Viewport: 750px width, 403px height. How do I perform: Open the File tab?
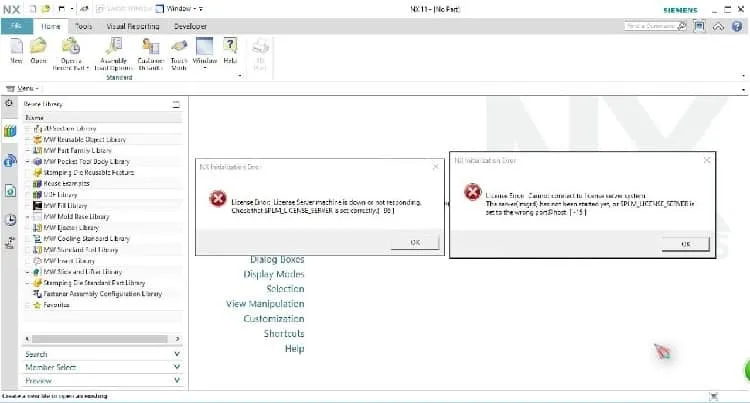click(x=17, y=26)
